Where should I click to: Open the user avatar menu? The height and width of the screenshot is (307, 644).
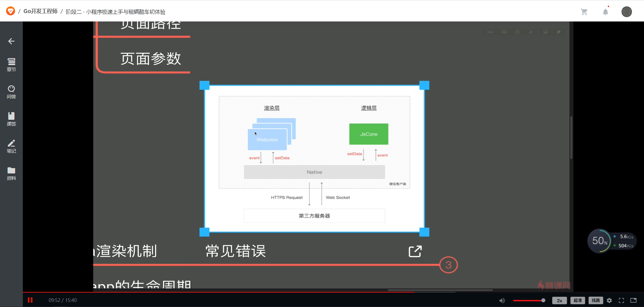coord(627,12)
